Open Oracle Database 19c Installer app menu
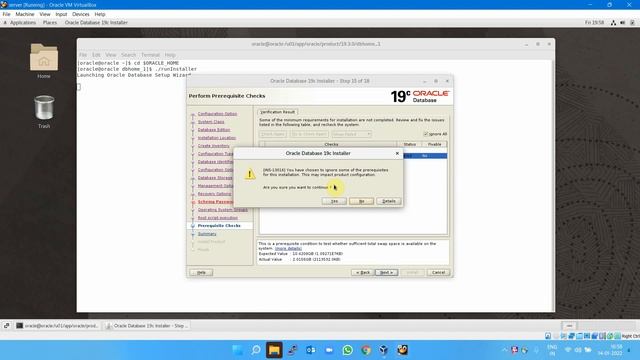This screenshot has width=640, height=360. 96,22
